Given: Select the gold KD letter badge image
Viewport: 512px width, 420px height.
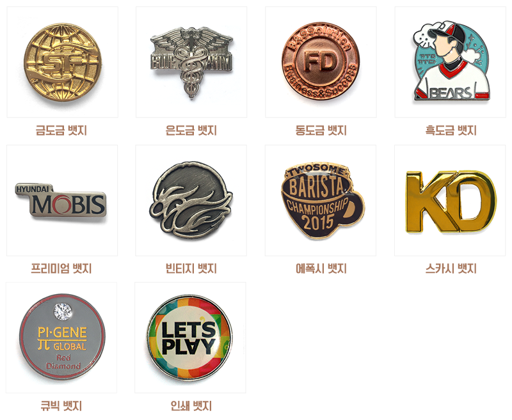Looking at the screenshot, I should pyautogui.click(x=450, y=201).
